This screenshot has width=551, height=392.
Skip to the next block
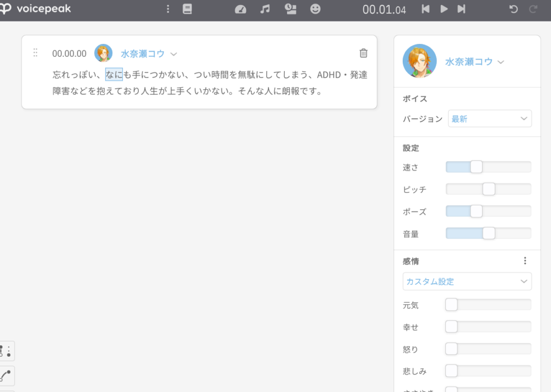[x=462, y=9]
